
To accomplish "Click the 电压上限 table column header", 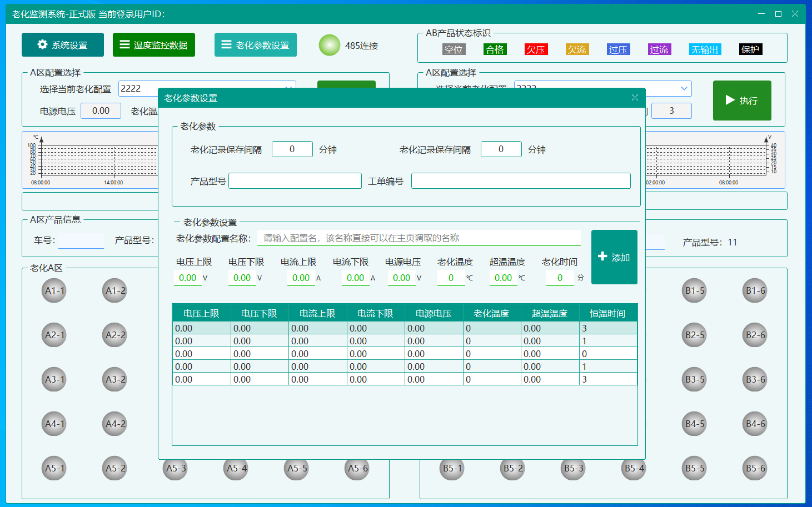I will click(201, 313).
